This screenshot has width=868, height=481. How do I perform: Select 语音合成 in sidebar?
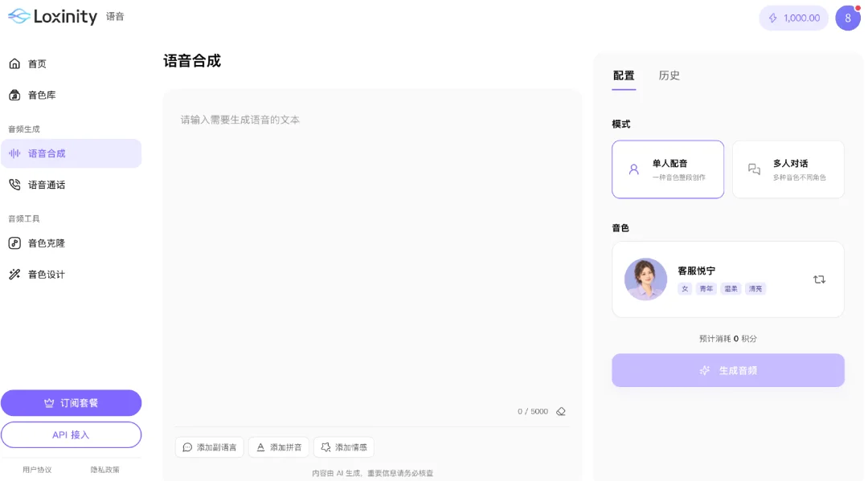pos(71,153)
